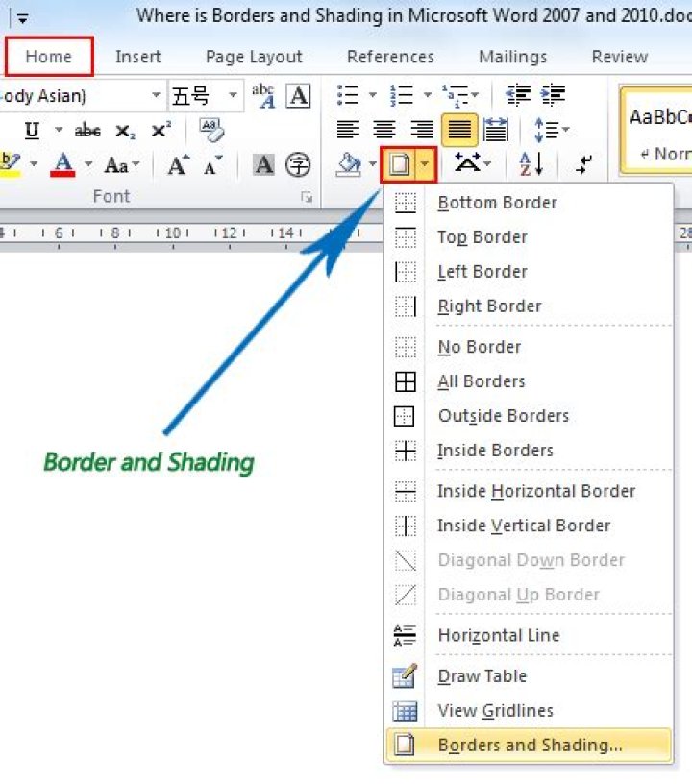Viewport: 692px width, 784px height.
Task: Open the font name dropdown
Action: 156,94
